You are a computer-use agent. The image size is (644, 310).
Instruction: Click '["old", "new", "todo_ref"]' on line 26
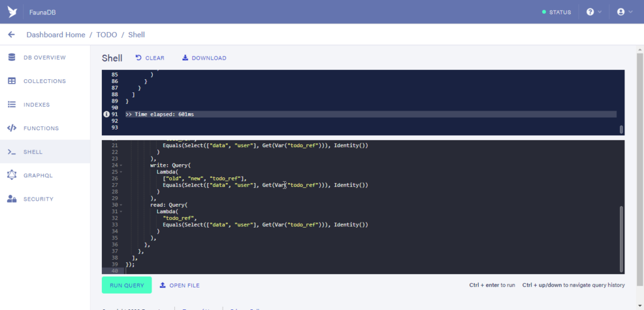point(204,179)
